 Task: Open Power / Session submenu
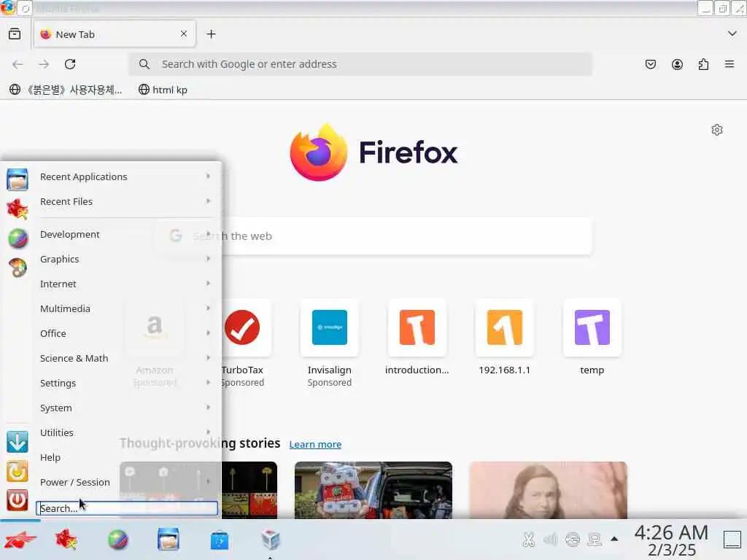click(x=126, y=482)
